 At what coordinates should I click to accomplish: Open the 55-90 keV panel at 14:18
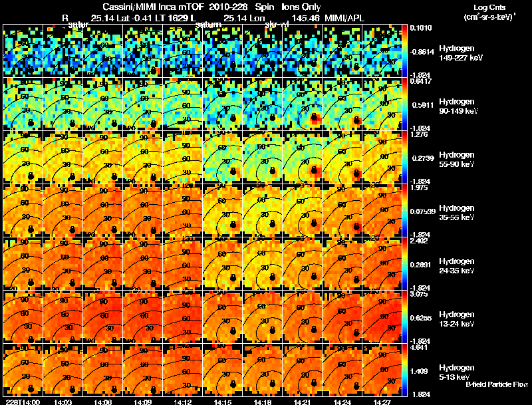click(x=263, y=158)
